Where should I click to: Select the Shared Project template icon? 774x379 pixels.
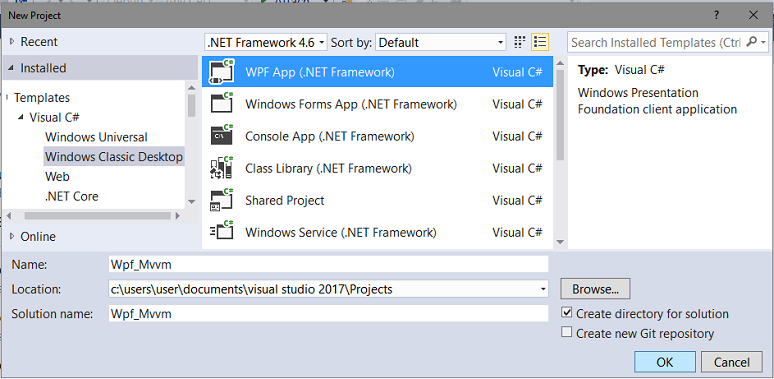[222, 200]
